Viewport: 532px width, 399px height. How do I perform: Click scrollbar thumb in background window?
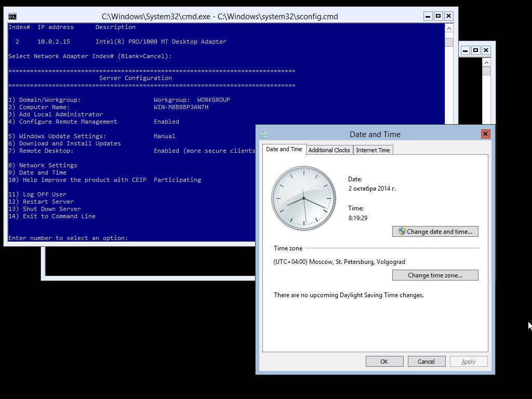coord(486,71)
